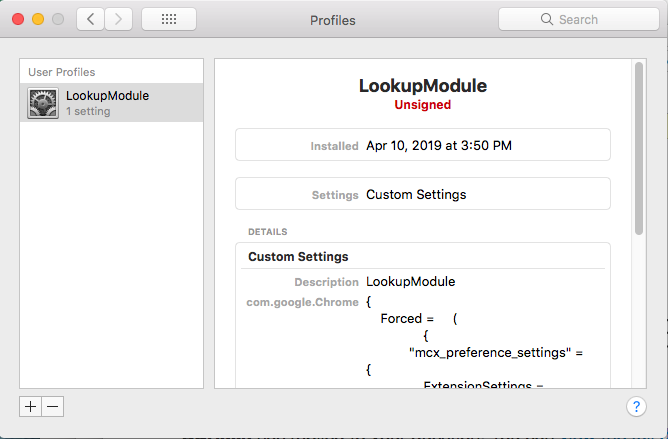Click the remove profile minus button
This screenshot has width=668, height=439.
(x=53, y=406)
